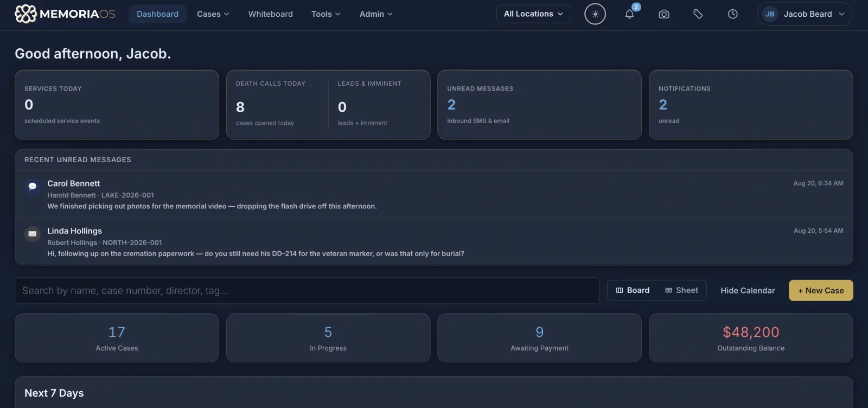This screenshot has width=868, height=408.
Task: Click case reference LAKE-2026-001
Action: [x=127, y=195]
